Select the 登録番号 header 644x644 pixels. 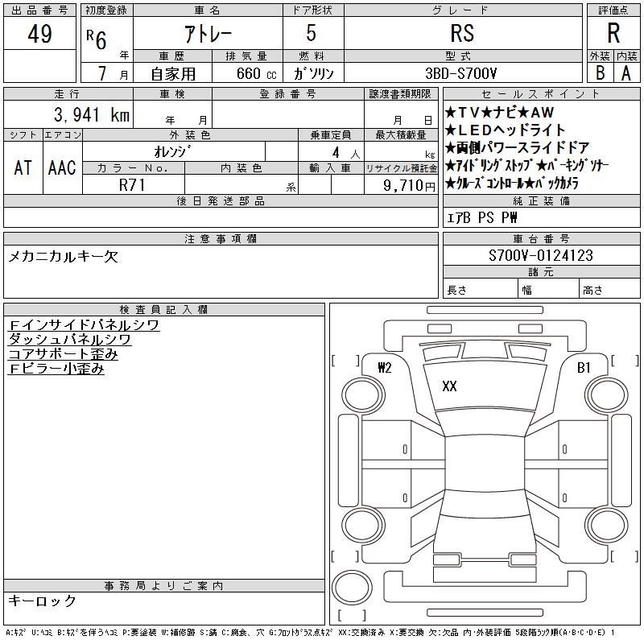pos(288,94)
